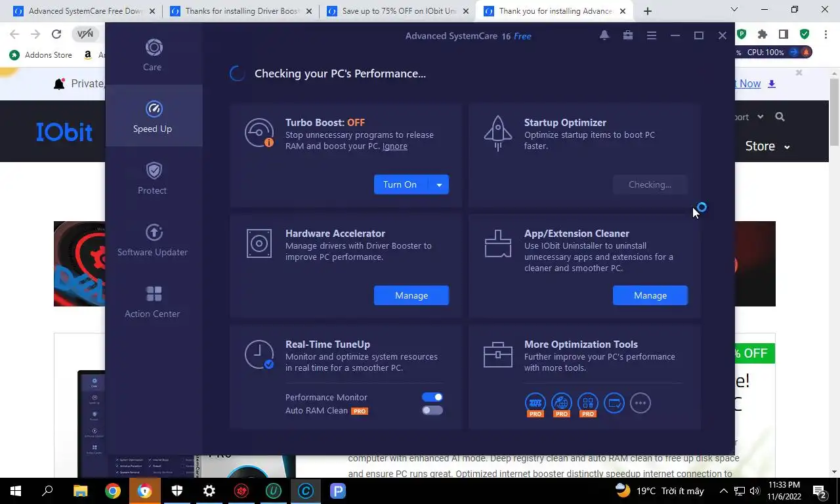The width and height of the screenshot is (840, 504).
Task: Open the notification center in the taskbar
Action: pyautogui.click(x=819, y=491)
